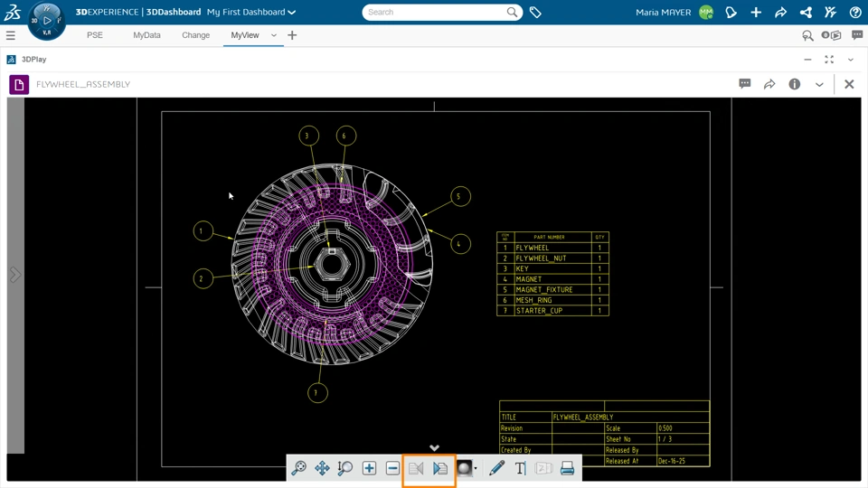The height and width of the screenshot is (488, 868).
Task: Open notifications bell icon
Action: click(731, 12)
